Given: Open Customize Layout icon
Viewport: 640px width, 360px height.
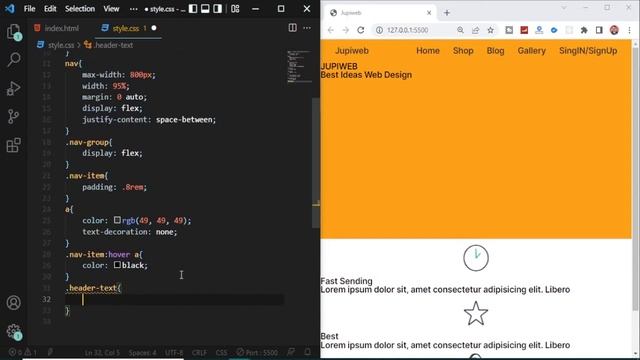Looking at the screenshot, I should point(235,9).
